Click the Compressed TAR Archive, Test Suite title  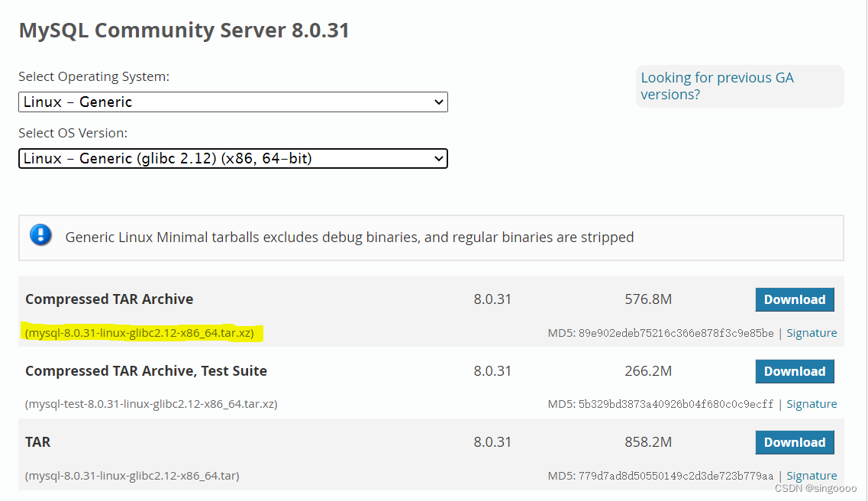(146, 370)
